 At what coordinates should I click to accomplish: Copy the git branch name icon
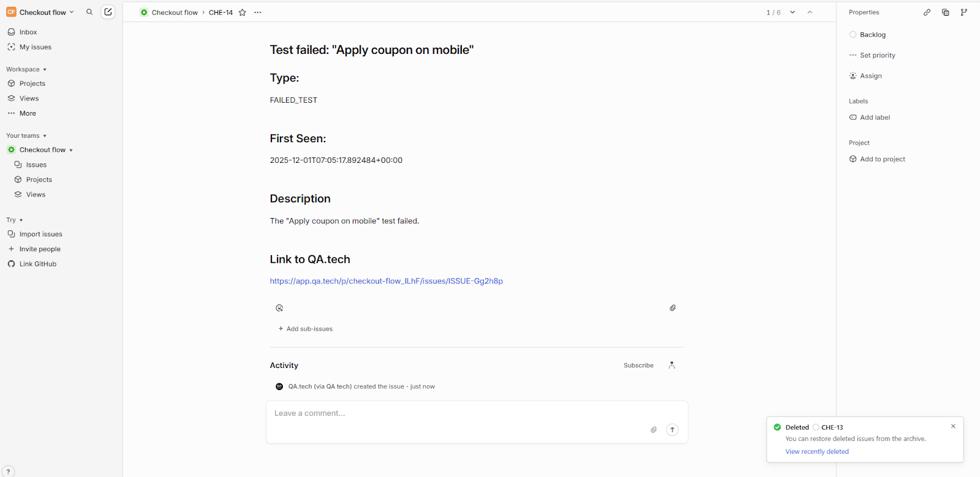pos(963,12)
